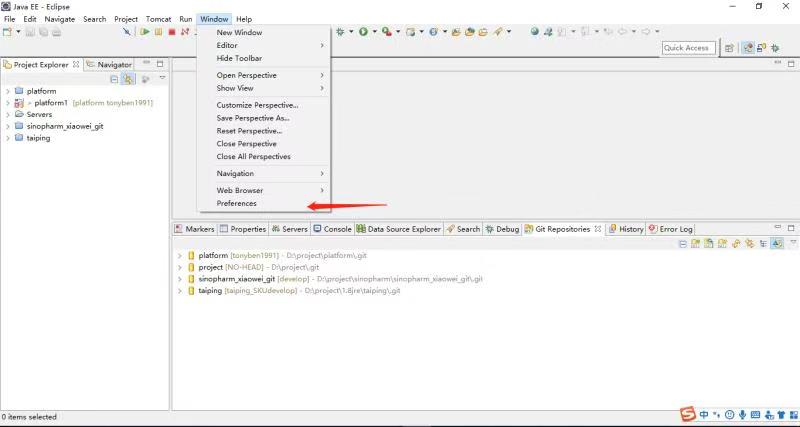Viewport: 800px width, 427px height.
Task: Click the New wizard toolbar icon
Action: tap(7, 32)
